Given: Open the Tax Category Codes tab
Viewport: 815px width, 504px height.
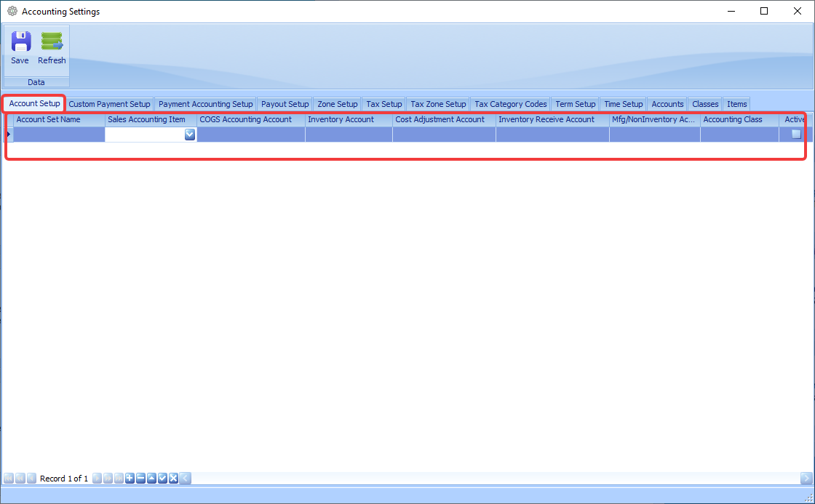Looking at the screenshot, I should [x=510, y=104].
